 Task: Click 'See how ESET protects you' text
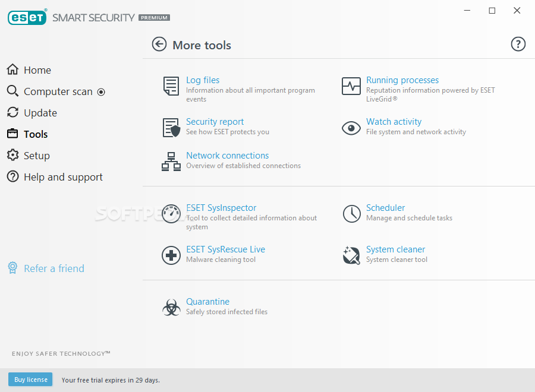tap(228, 132)
